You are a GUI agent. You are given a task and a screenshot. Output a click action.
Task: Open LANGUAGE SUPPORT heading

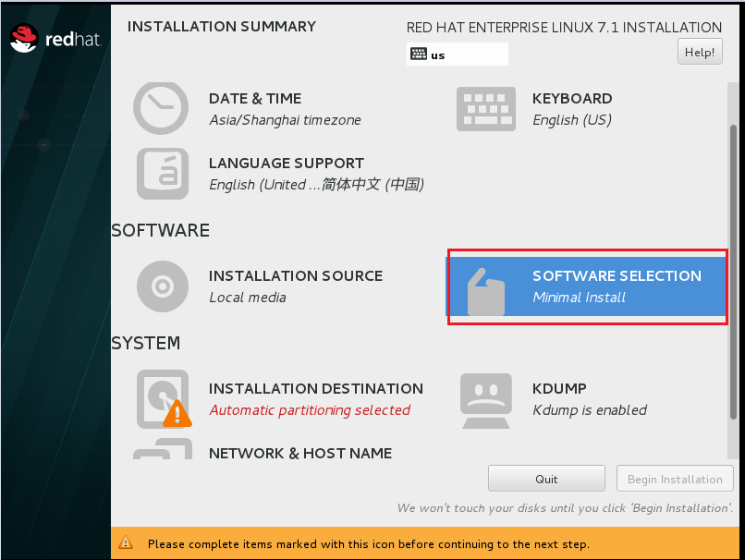(287, 163)
